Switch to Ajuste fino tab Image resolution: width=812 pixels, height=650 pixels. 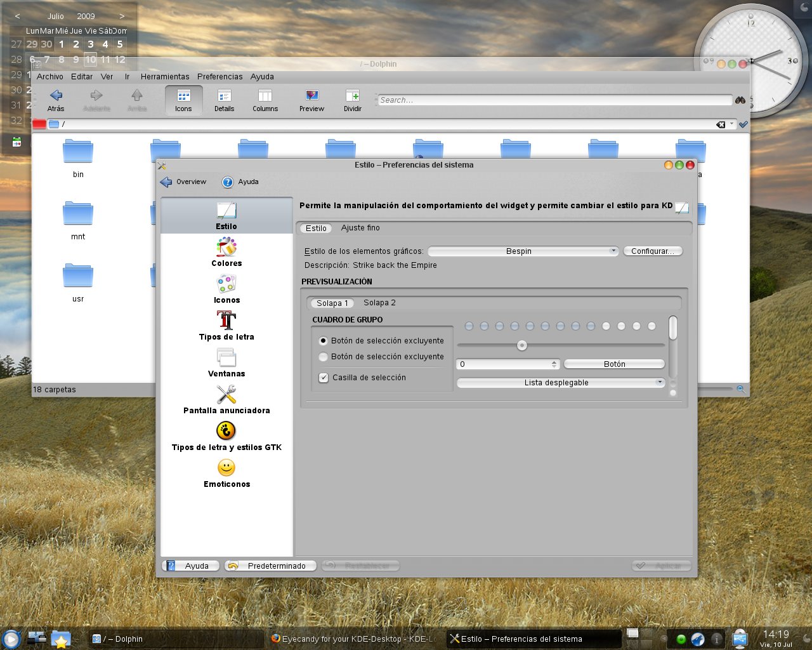[360, 228]
